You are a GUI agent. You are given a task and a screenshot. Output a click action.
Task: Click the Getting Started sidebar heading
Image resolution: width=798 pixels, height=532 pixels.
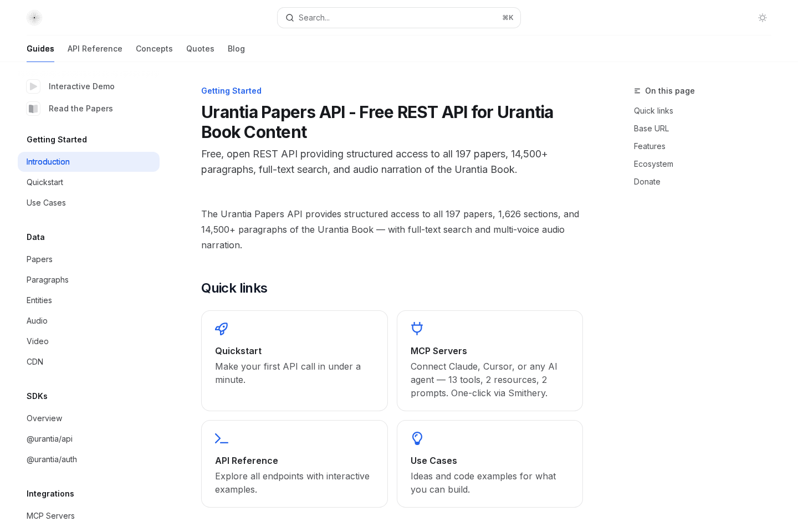pyautogui.click(x=57, y=140)
